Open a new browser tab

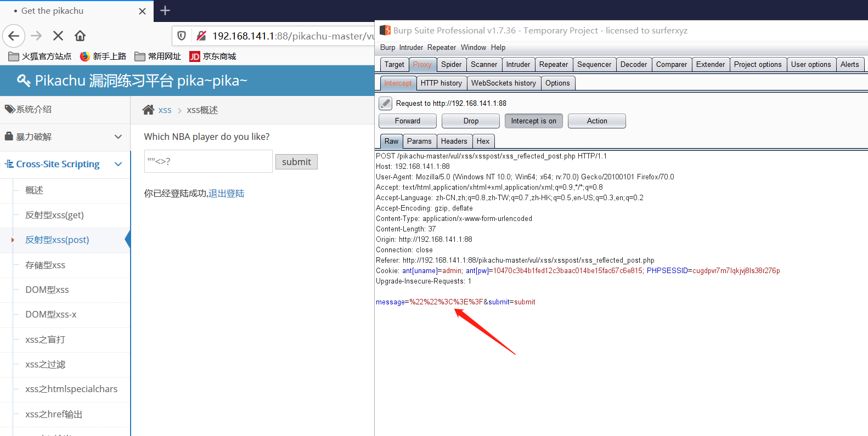(165, 10)
